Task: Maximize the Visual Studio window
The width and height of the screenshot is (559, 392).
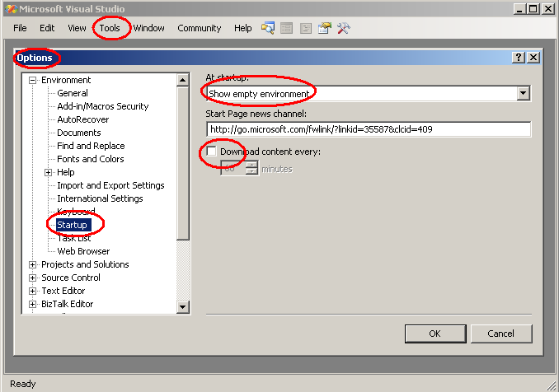Action: click(533, 9)
